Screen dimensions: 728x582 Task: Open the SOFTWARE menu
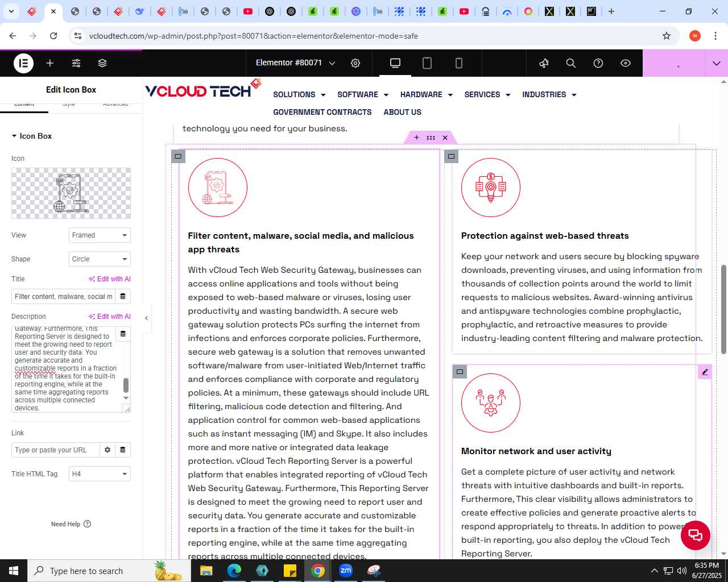(x=363, y=94)
